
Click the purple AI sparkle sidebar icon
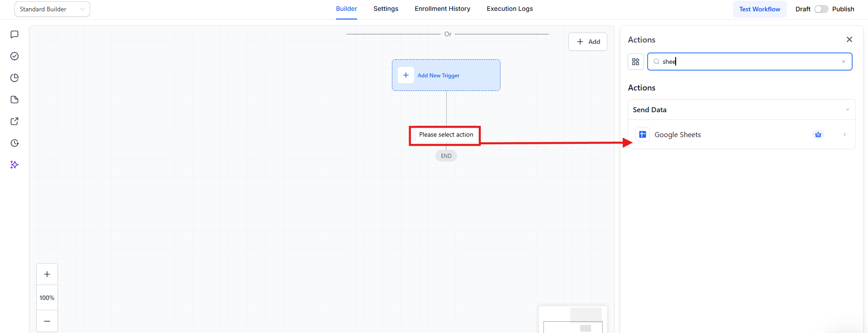pos(14,165)
